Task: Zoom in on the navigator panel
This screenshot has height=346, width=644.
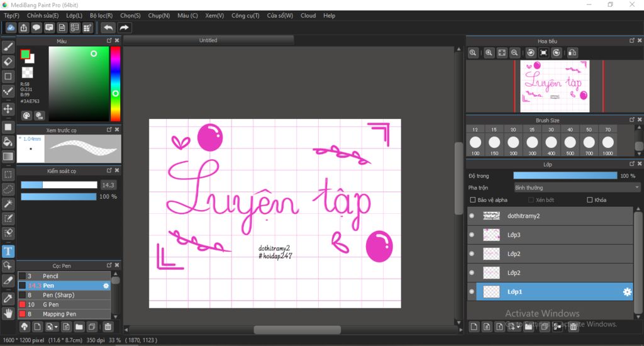Action: pyautogui.click(x=489, y=53)
